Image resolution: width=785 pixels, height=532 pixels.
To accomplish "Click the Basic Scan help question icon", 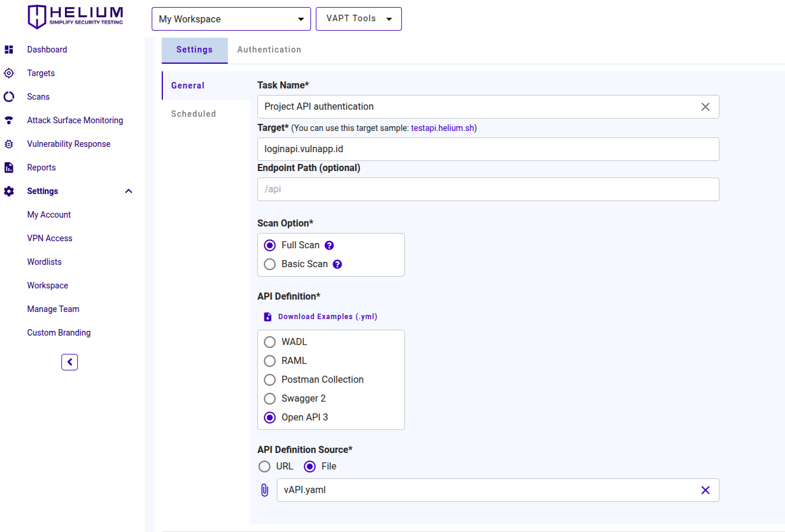I will [338, 264].
